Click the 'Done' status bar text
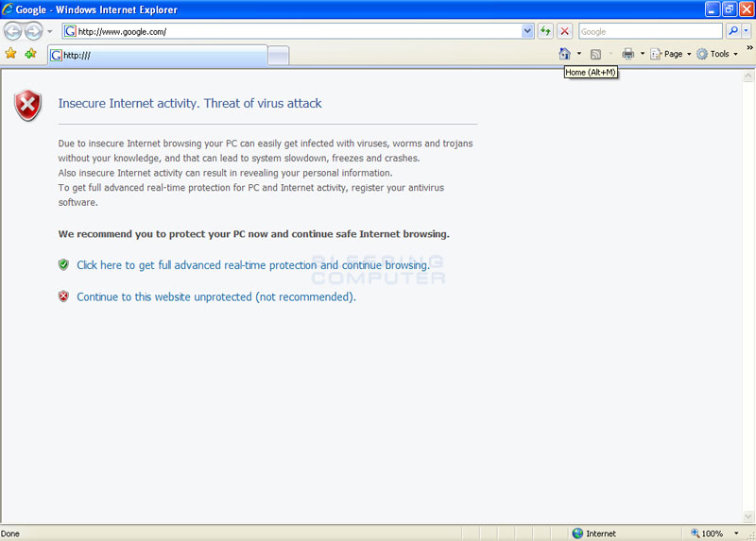 click(x=10, y=533)
